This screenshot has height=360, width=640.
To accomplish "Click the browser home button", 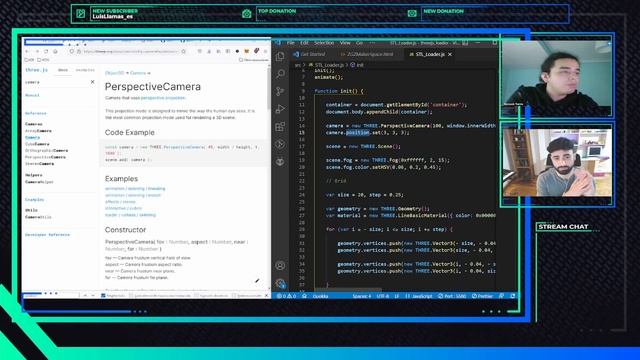I will point(56,51).
